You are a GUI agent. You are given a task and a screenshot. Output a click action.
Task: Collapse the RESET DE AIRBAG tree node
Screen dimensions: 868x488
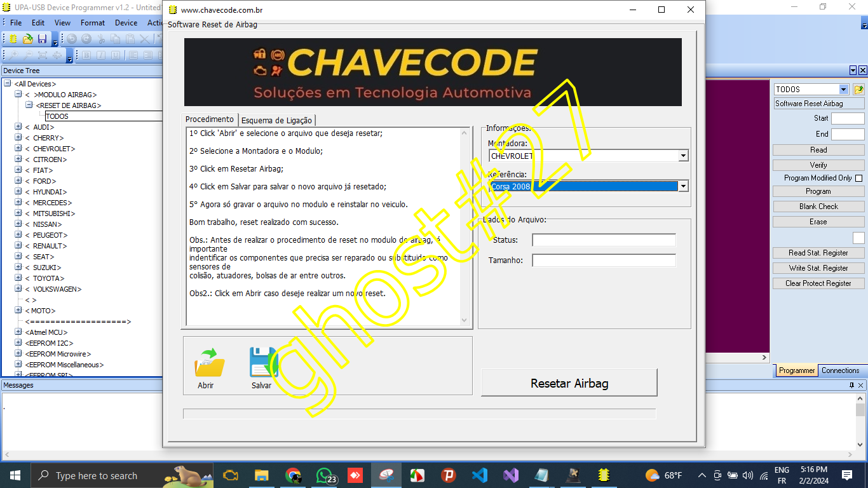coord(29,105)
